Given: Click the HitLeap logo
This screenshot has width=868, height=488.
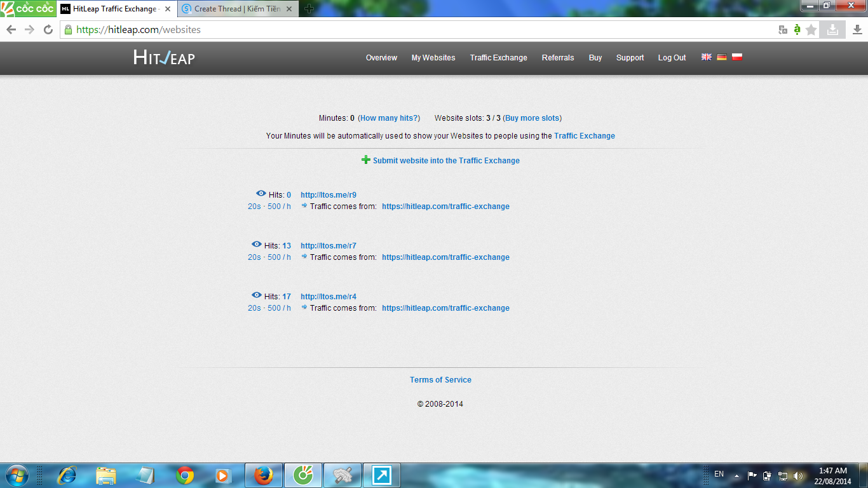Looking at the screenshot, I should pyautogui.click(x=164, y=57).
